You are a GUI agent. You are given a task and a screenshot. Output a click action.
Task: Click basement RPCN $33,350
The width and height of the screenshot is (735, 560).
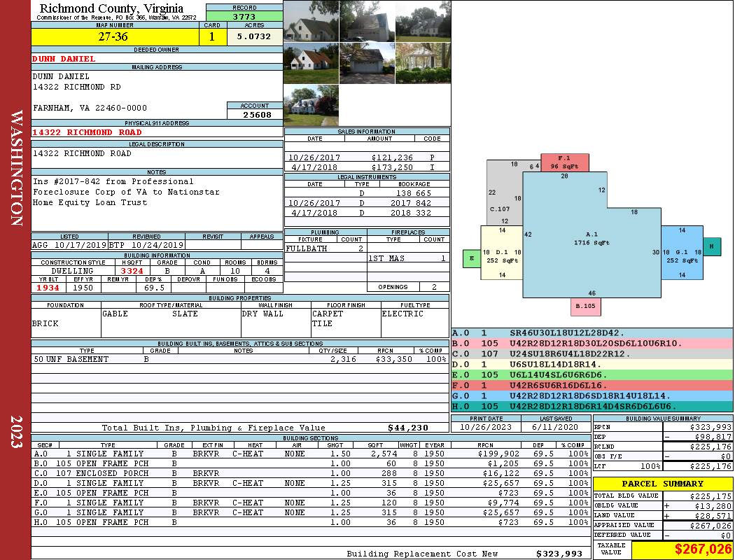pos(393,359)
